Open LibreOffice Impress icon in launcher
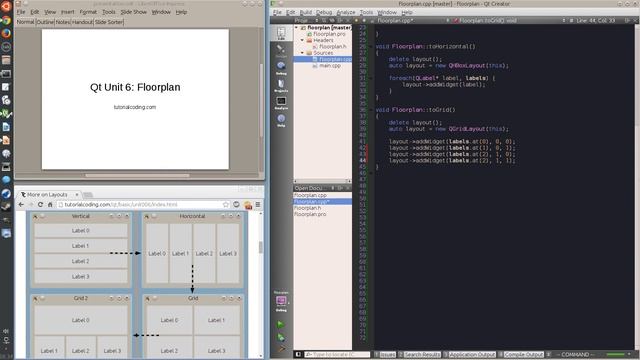 click(6, 140)
